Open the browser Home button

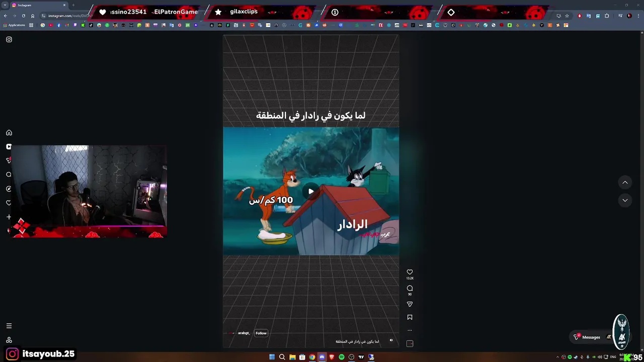coord(33,16)
